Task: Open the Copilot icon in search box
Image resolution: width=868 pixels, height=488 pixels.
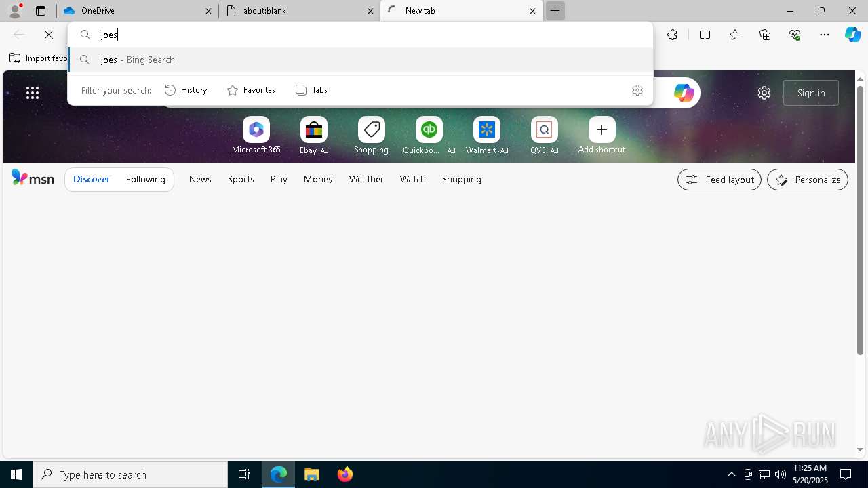Action: point(684,93)
